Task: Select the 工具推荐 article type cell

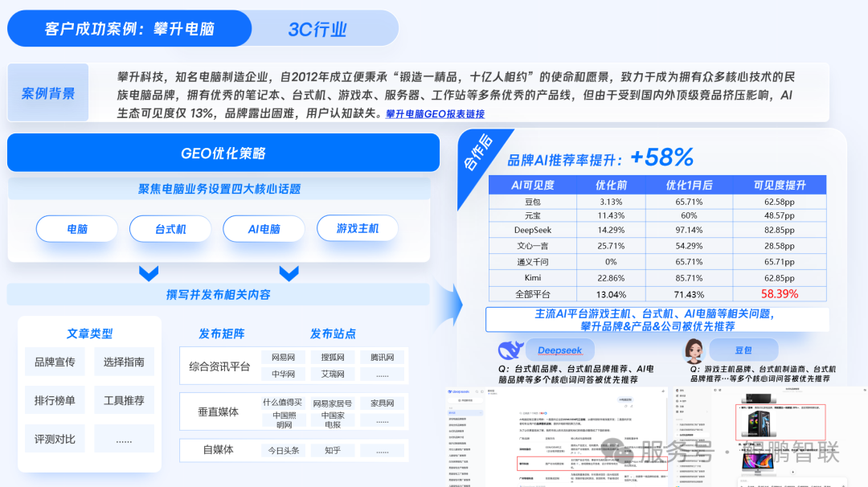Action: (x=124, y=400)
